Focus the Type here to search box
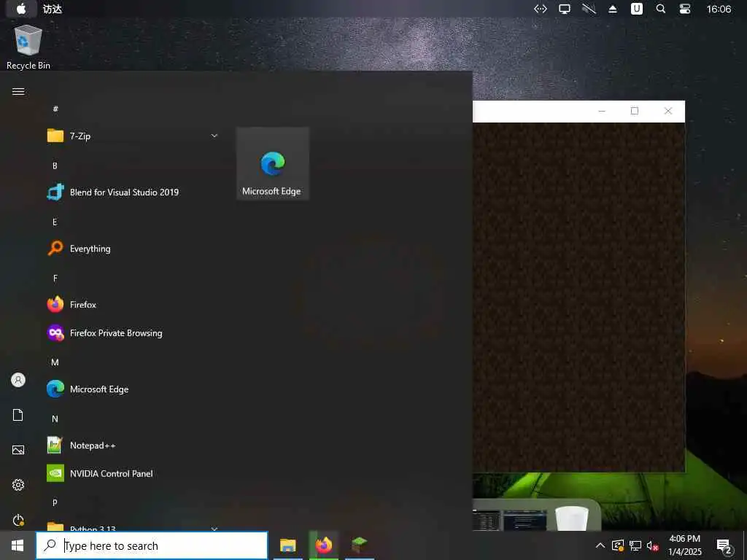This screenshot has height=560, width=747. (152, 545)
